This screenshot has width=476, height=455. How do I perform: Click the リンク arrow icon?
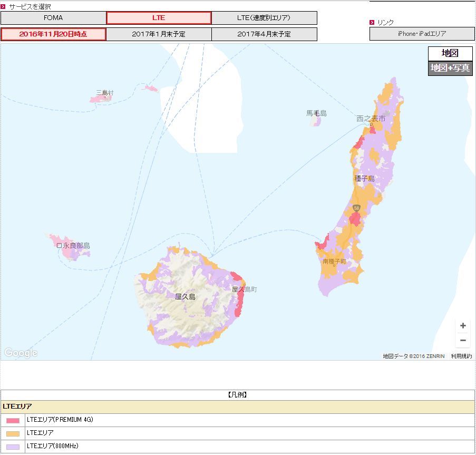click(x=372, y=22)
